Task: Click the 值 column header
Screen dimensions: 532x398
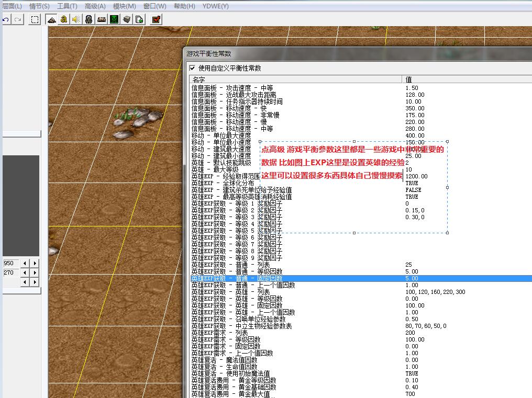Action: tap(408, 79)
